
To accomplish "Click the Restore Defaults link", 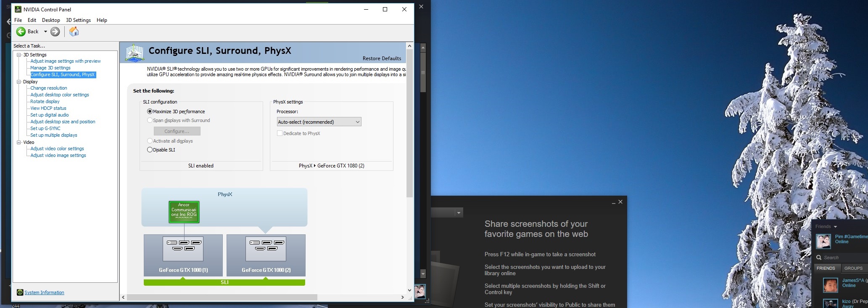I will coord(382,58).
